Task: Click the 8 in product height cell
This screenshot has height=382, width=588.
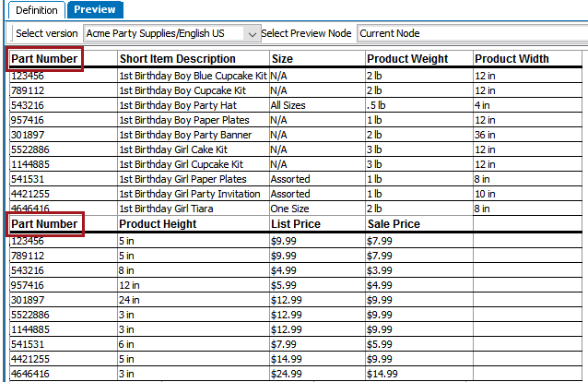Action: coord(194,270)
